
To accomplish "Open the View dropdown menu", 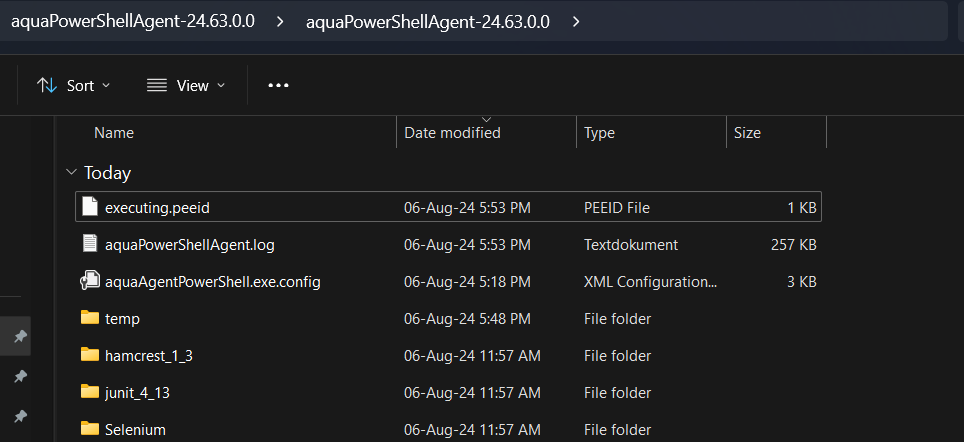I will [x=186, y=86].
